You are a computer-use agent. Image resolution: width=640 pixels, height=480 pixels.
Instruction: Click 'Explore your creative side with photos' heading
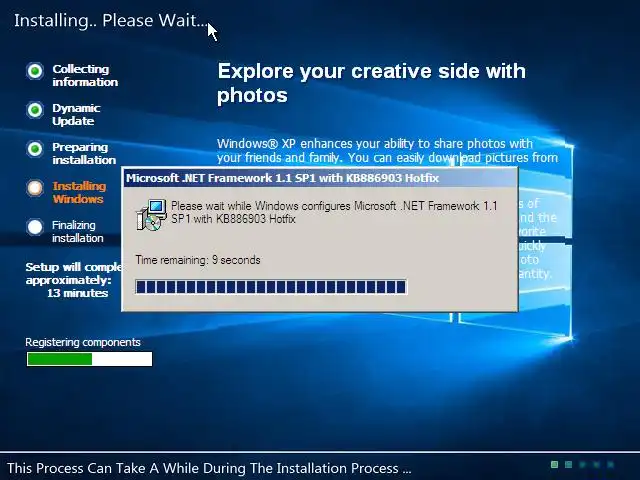[371, 83]
